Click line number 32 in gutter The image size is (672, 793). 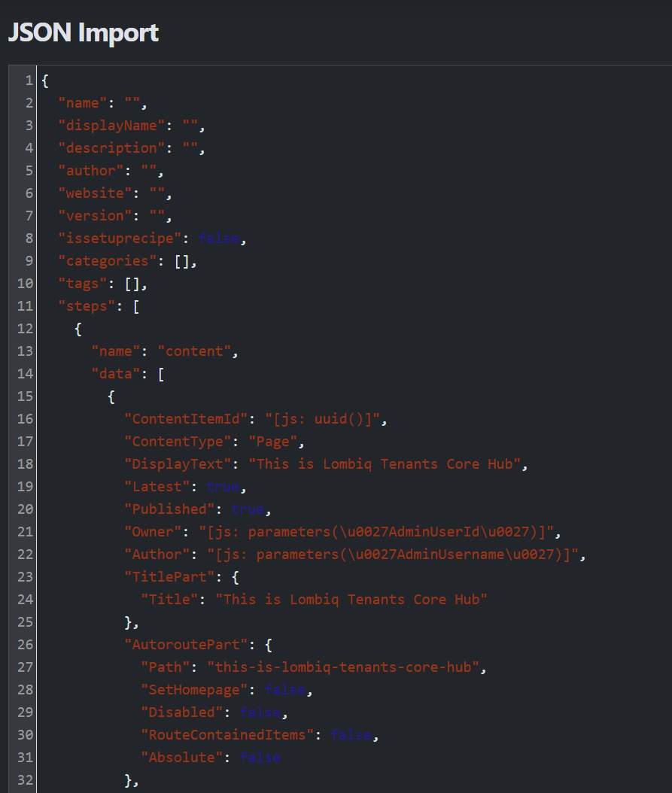[25, 780]
